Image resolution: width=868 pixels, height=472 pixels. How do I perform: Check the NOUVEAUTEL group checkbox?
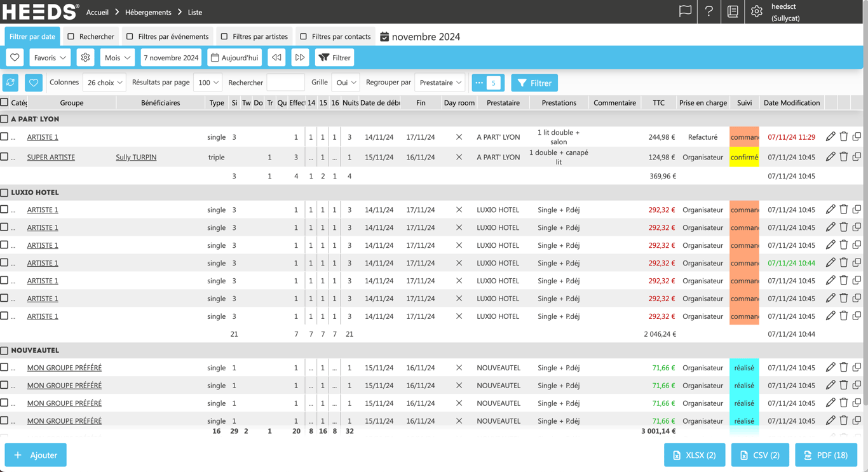point(4,350)
